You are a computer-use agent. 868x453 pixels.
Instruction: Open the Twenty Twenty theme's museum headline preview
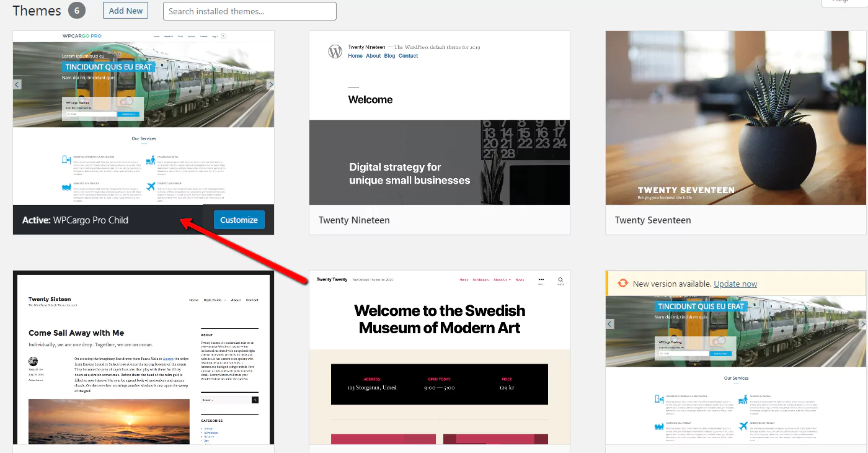tap(439, 319)
